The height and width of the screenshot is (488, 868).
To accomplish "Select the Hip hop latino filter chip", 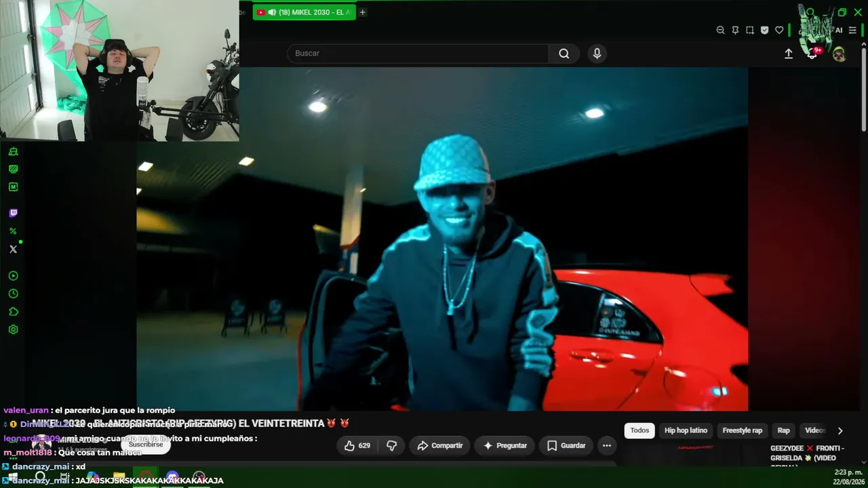I will pyautogui.click(x=686, y=430).
